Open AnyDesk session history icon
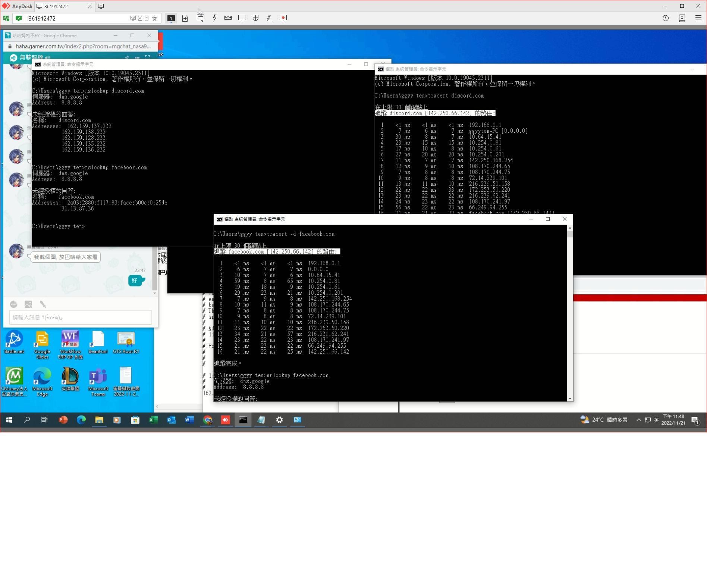Screen dimensions: 707x588 [666, 18]
